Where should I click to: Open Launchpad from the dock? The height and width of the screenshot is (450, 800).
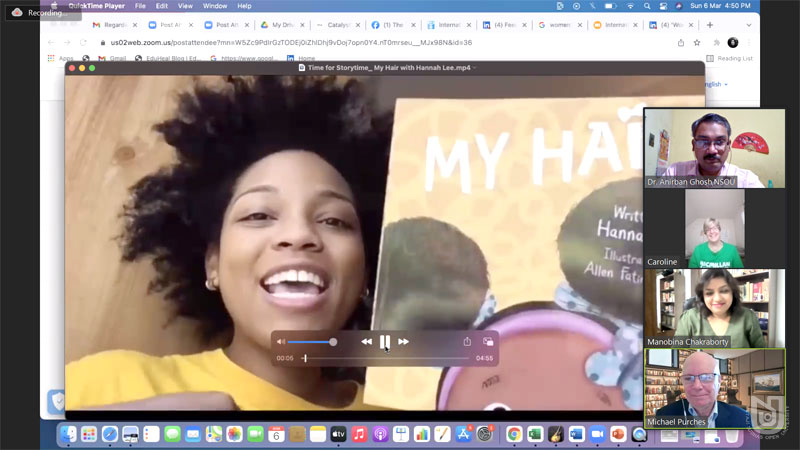(89, 434)
